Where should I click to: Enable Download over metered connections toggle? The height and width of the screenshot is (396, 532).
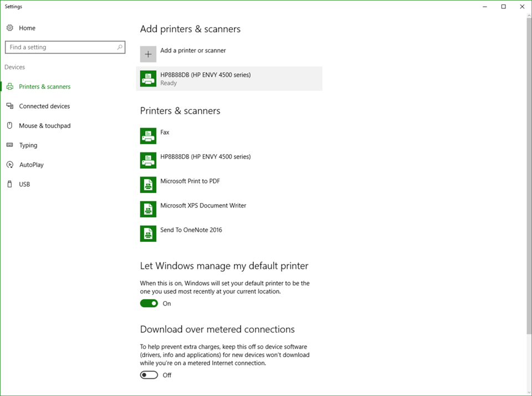pos(149,375)
